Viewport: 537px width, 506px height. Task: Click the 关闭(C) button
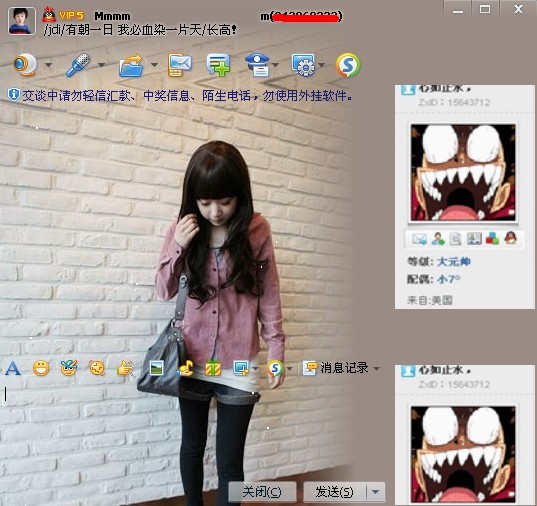(262, 492)
